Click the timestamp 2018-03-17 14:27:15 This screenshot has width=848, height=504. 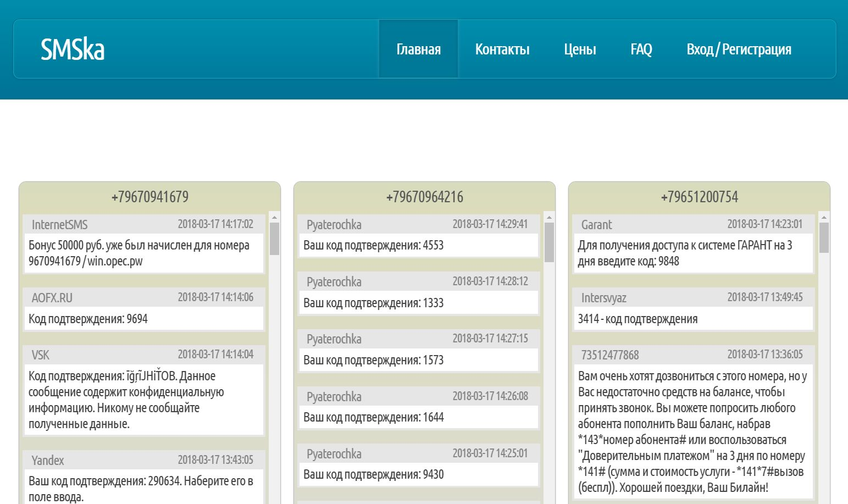coord(490,339)
